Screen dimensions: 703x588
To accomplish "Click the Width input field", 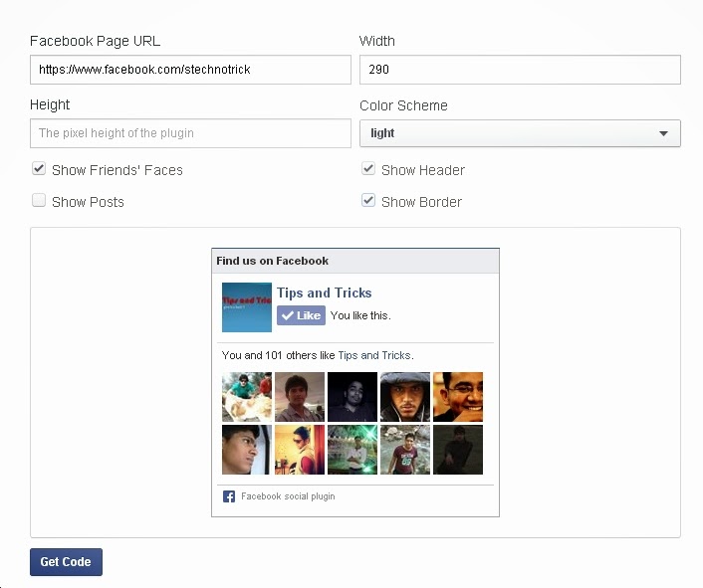I will pyautogui.click(x=520, y=70).
